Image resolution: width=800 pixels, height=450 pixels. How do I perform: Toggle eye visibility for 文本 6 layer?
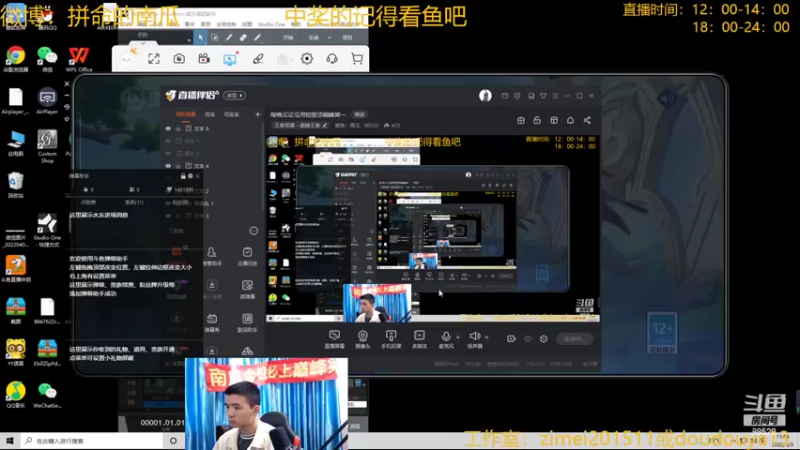click(x=168, y=129)
